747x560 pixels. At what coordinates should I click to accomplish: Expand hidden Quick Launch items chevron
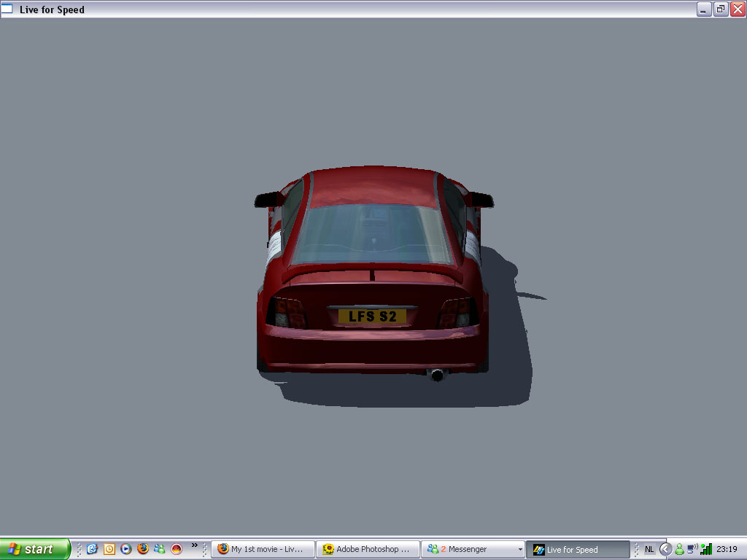coord(194,545)
